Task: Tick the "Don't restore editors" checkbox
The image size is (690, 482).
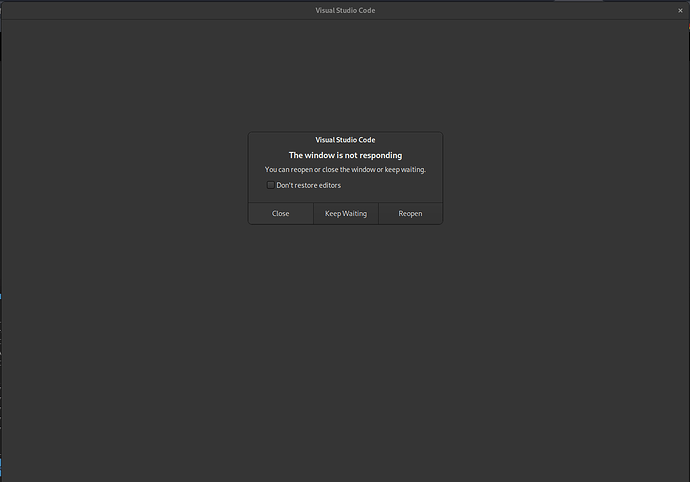Action: (x=271, y=185)
